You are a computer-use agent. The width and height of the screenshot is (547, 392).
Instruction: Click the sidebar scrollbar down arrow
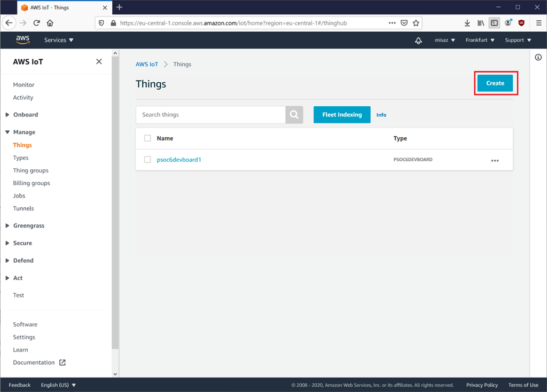tap(115, 374)
